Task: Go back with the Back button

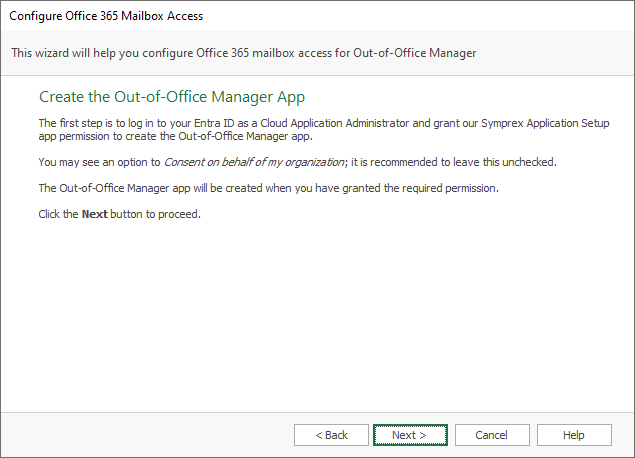Action: (x=331, y=435)
